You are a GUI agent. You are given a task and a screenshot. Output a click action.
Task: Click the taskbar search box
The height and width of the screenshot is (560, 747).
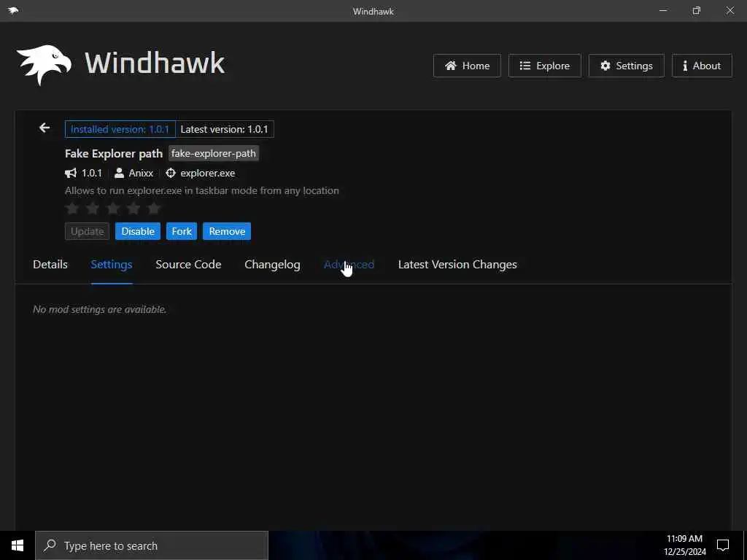(152, 545)
